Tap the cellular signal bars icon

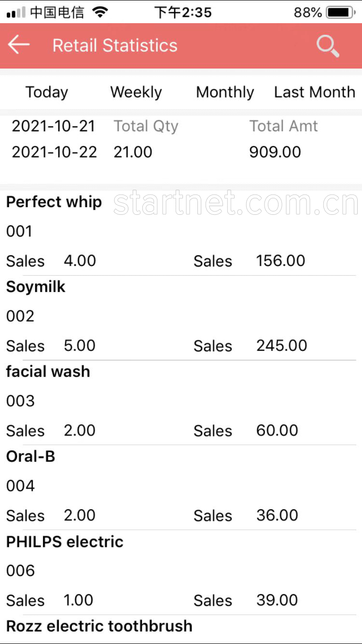[x=16, y=13]
